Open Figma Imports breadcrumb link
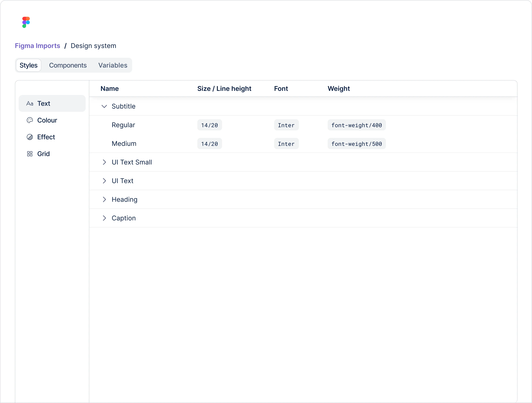 tap(37, 46)
